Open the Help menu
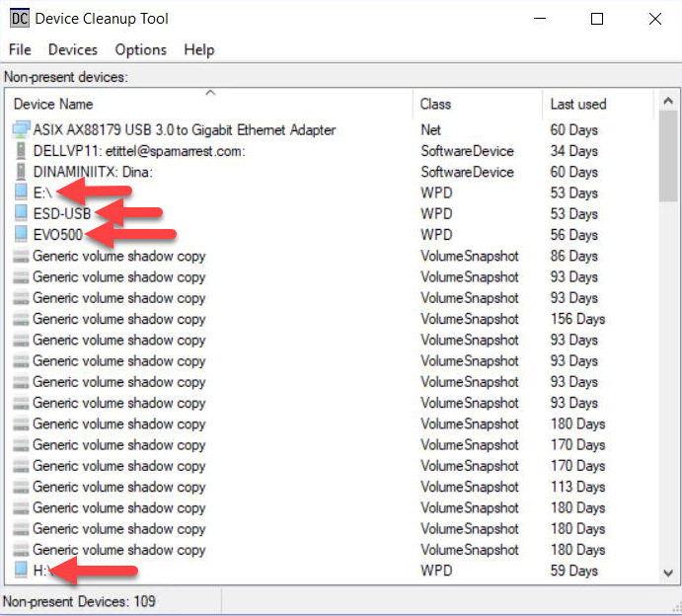Screen dimensions: 682x616 tap(198, 50)
